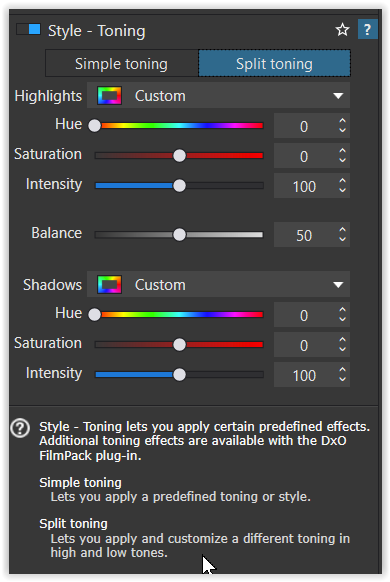Click the circled question mark info icon
The image size is (390, 582).
20,428
